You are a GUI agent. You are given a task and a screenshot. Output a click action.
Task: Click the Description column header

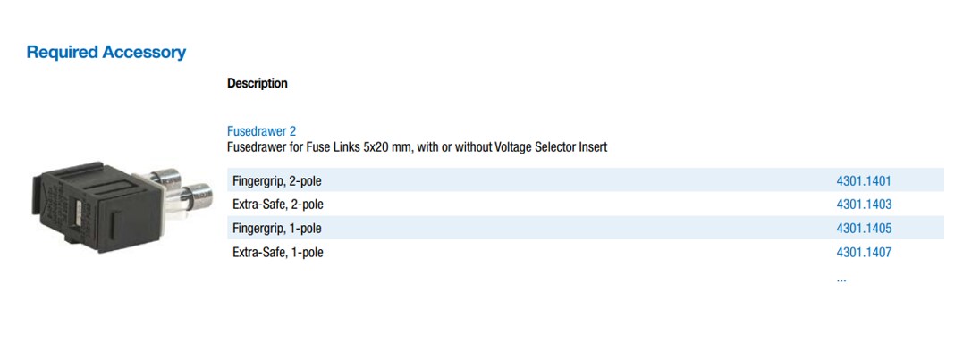(x=257, y=83)
